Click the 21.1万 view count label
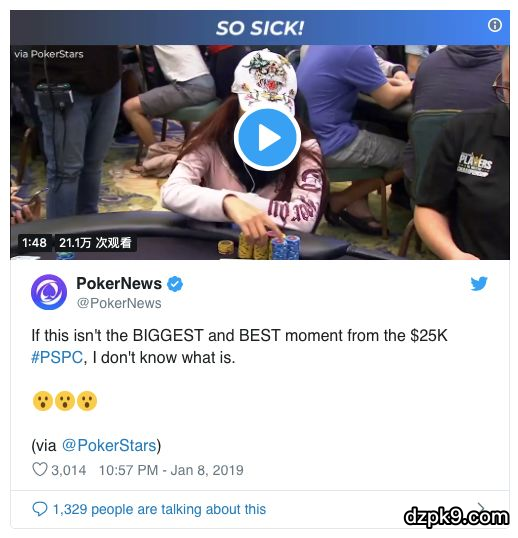Viewport: 518px width, 538px height. point(95,243)
